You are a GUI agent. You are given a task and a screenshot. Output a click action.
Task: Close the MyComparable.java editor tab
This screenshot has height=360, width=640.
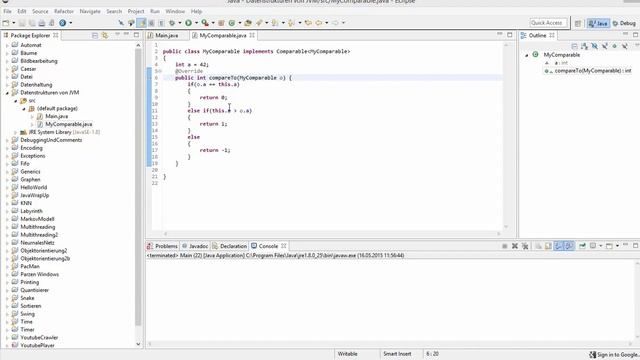[x=252, y=36]
